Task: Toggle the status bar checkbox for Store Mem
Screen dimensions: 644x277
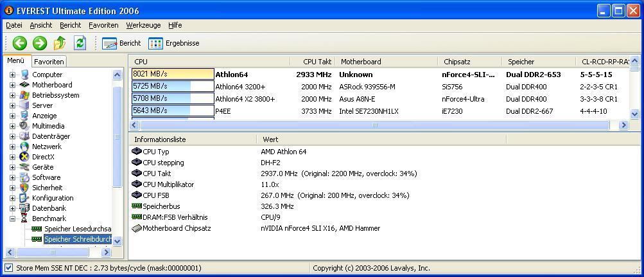Action: tap(8, 268)
